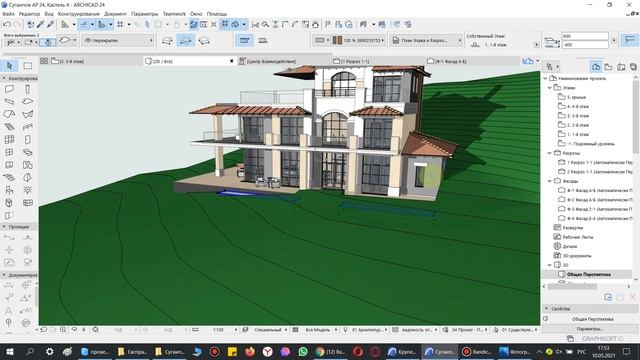This screenshot has height=360, width=640.
Task: Click new viewpoint icon below Navigator tree
Action: click(x=608, y=297)
